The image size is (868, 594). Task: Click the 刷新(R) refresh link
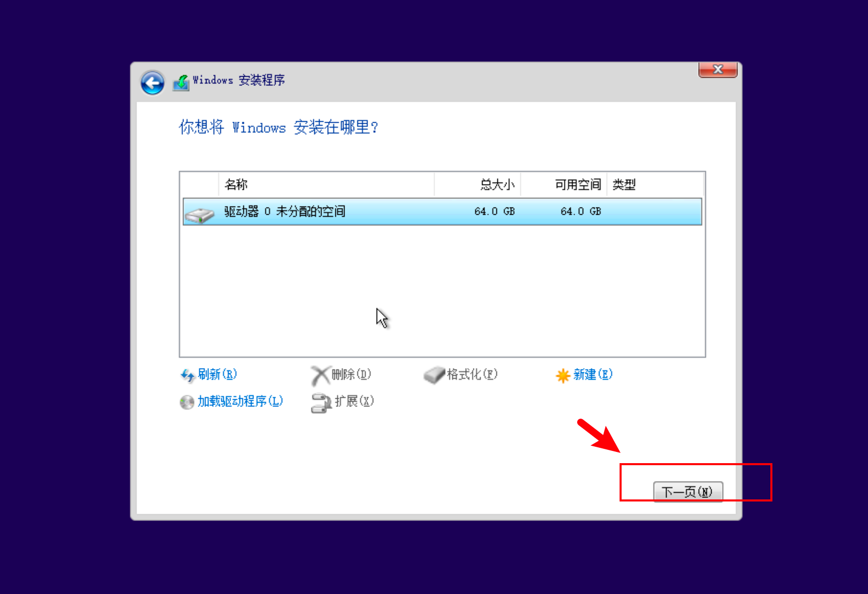point(218,375)
